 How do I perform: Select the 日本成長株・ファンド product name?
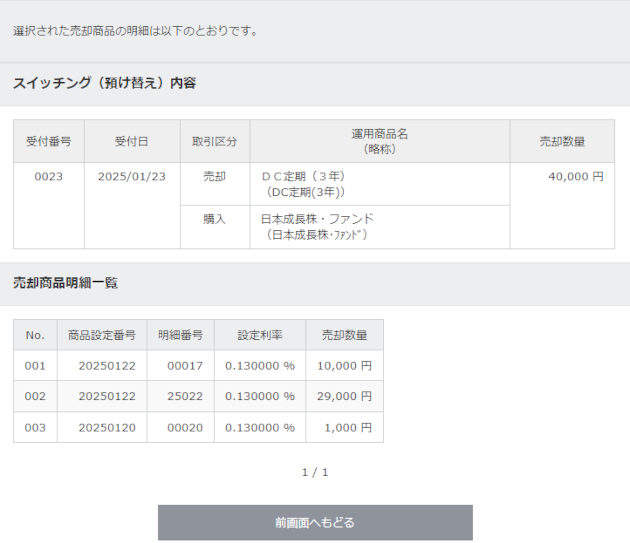317,218
